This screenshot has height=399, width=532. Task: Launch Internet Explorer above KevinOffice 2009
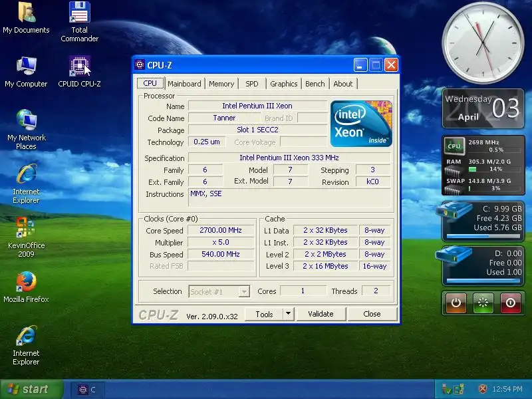26,184
